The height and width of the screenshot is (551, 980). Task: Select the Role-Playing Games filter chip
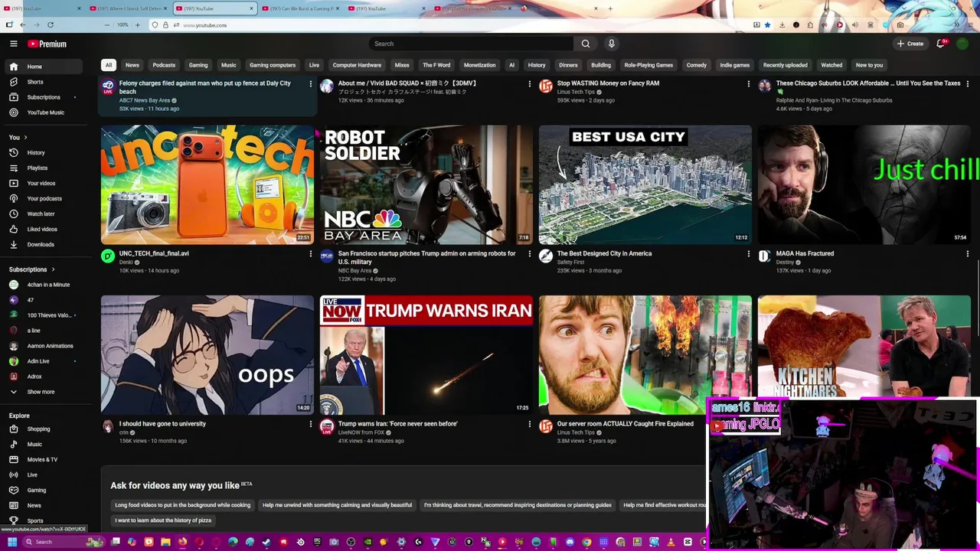tap(648, 65)
